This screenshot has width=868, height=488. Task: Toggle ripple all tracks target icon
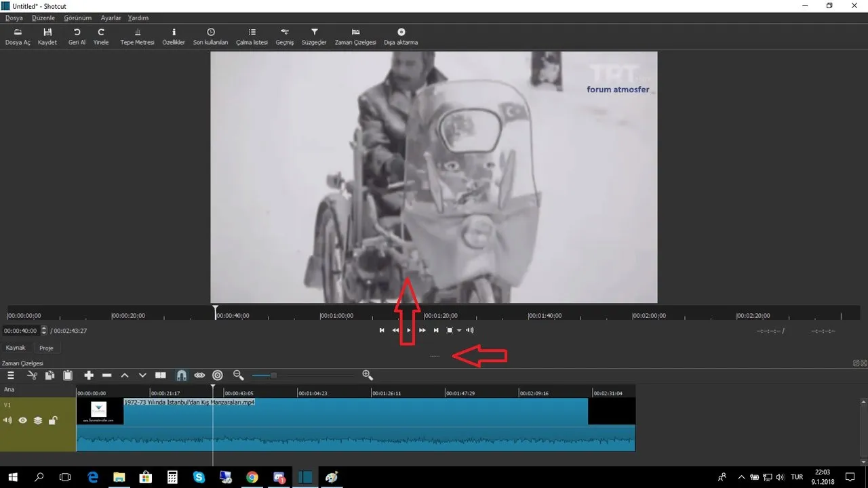[218, 375]
